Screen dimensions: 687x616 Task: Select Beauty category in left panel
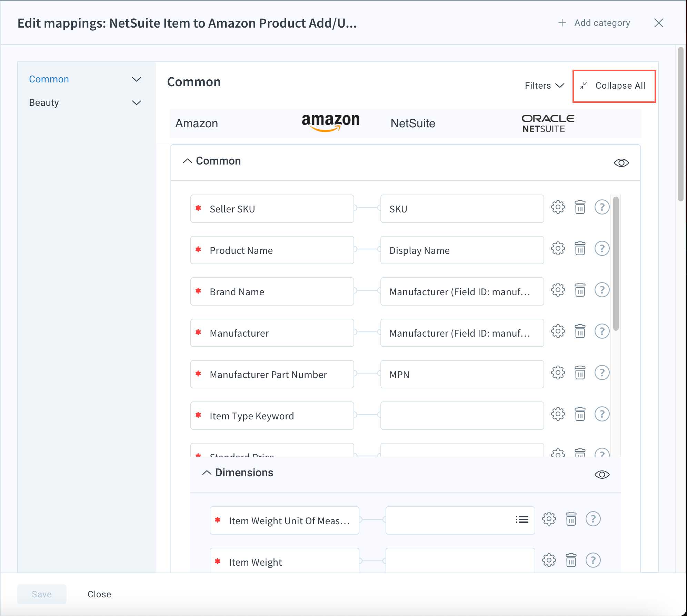[x=44, y=103]
